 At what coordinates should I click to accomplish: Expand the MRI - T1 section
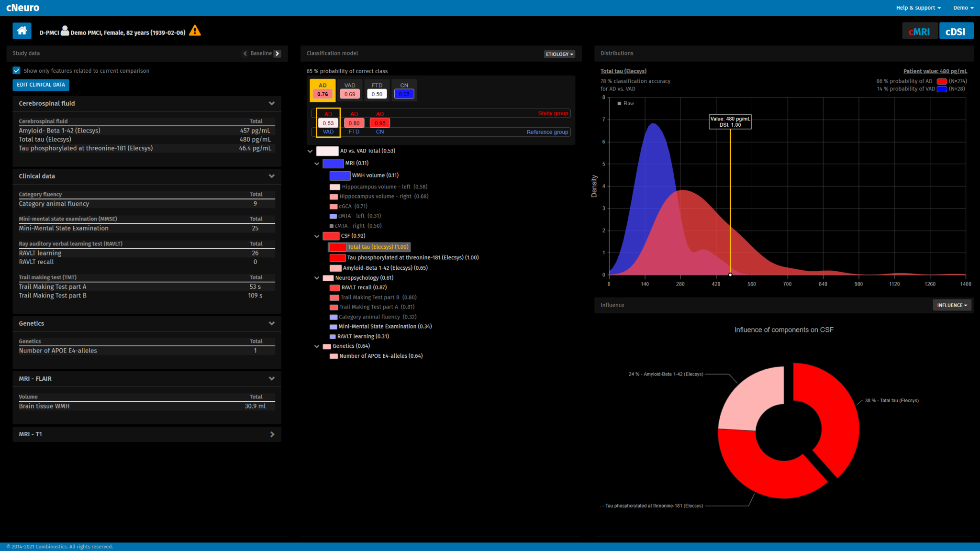coord(272,434)
